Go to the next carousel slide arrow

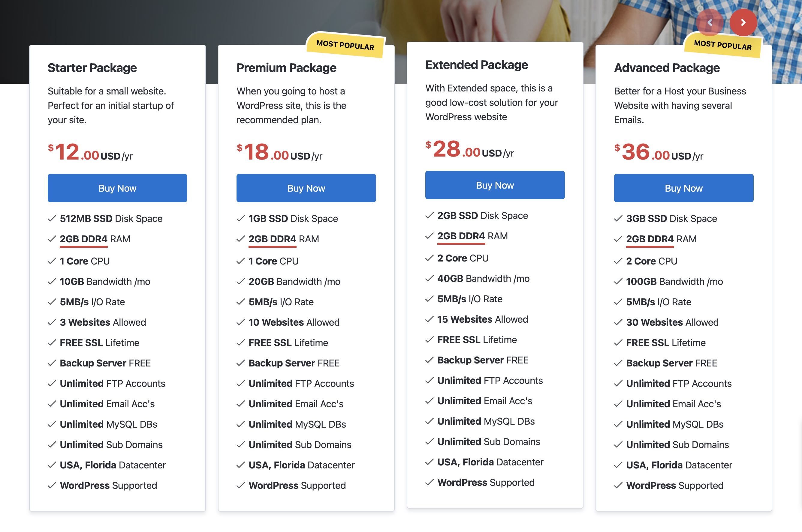click(x=743, y=22)
